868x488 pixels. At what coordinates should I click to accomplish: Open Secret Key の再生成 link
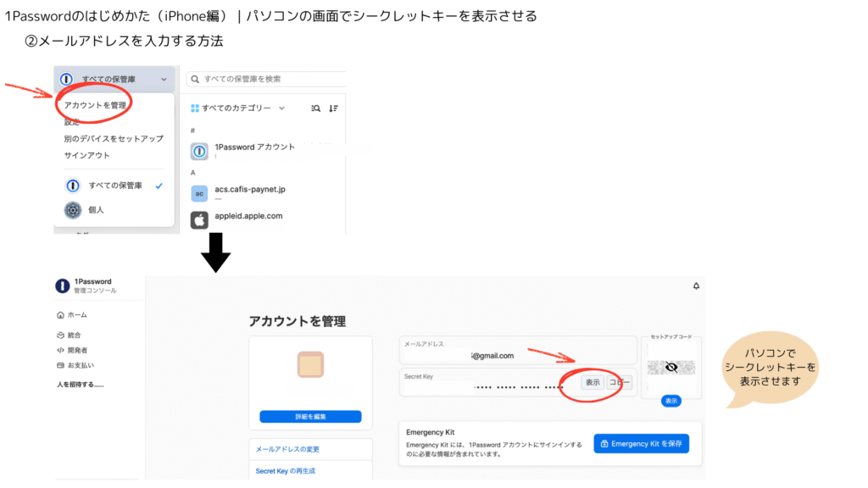point(285,471)
